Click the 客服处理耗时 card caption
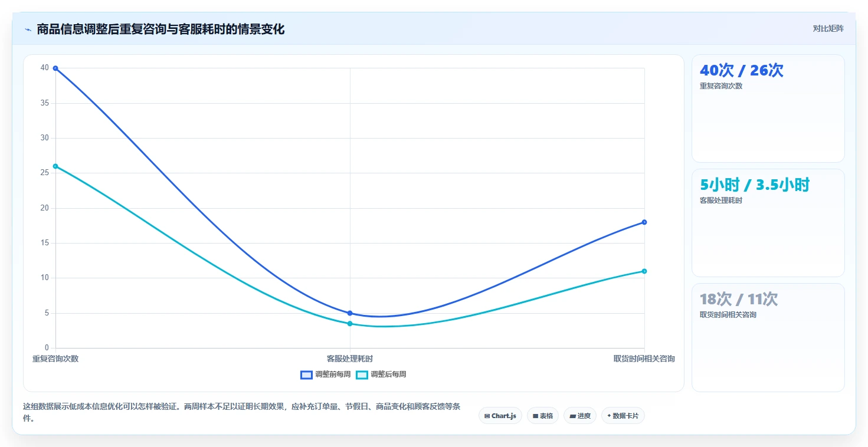Screen dimensions: 868x447 click(x=721, y=201)
